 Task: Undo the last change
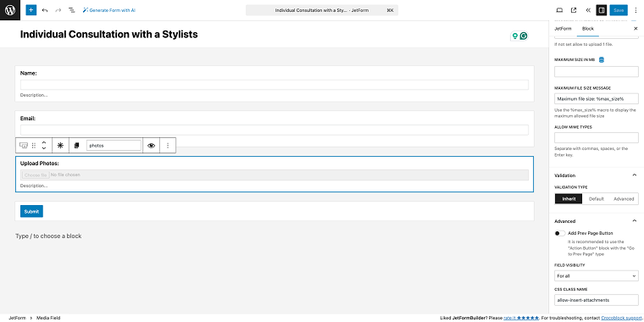point(45,10)
